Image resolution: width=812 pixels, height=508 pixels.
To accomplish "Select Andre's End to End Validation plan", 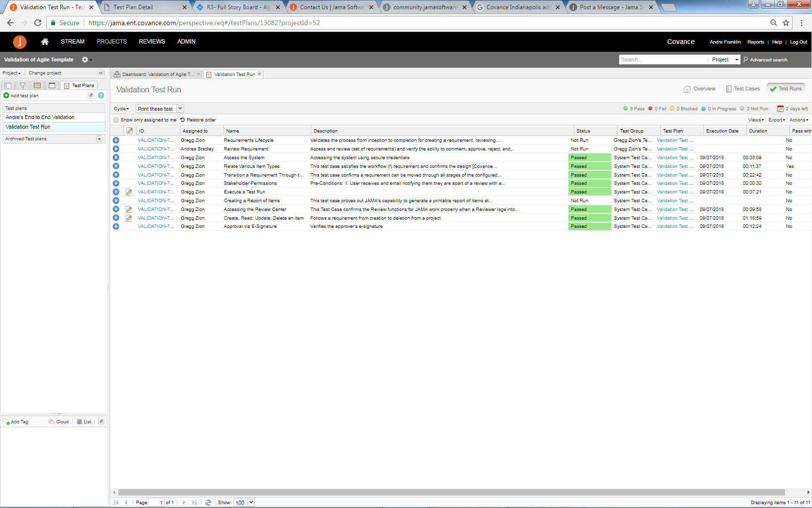I will [54, 118].
